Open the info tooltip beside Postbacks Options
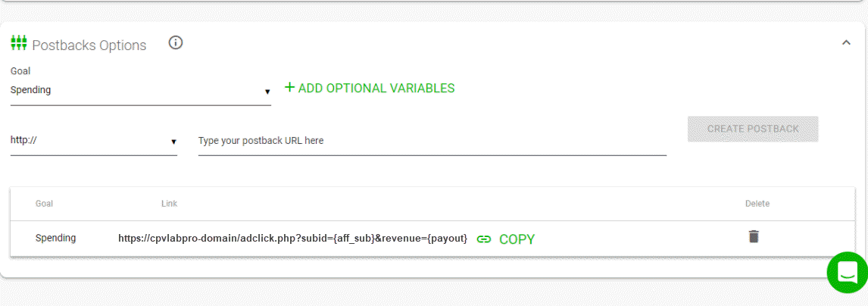 [x=176, y=42]
